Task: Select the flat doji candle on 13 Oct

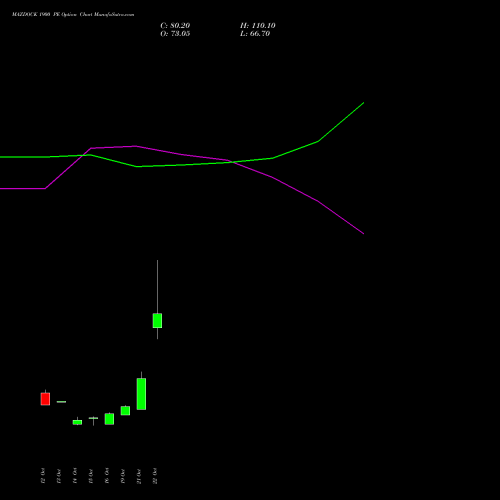Action: 61,402
